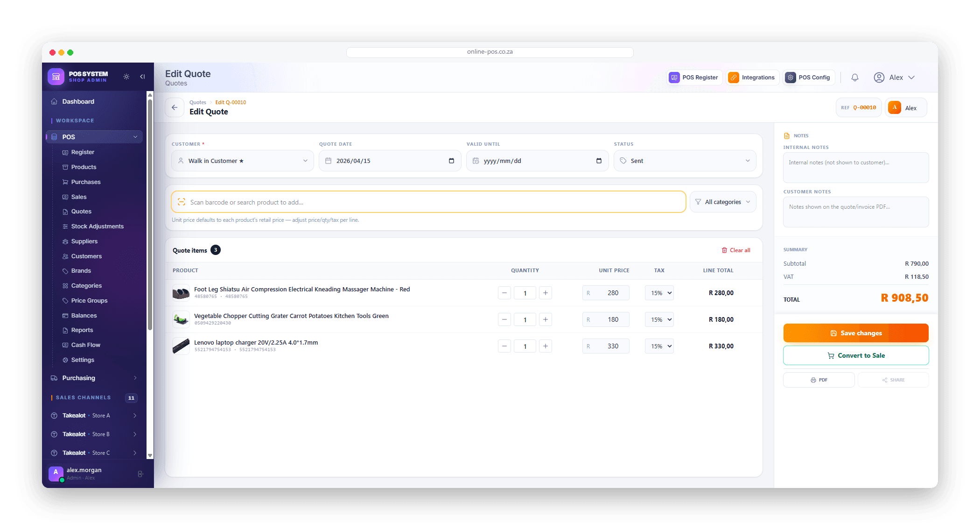Click Foot Leg Massager product thumbnail
Viewport: 980px width, 530px height.
pyautogui.click(x=181, y=293)
